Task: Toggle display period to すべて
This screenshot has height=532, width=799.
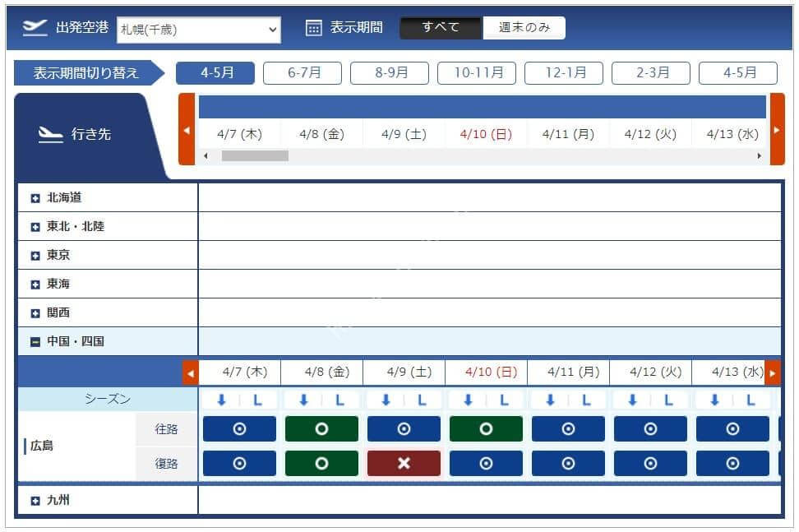Action: click(x=441, y=27)
